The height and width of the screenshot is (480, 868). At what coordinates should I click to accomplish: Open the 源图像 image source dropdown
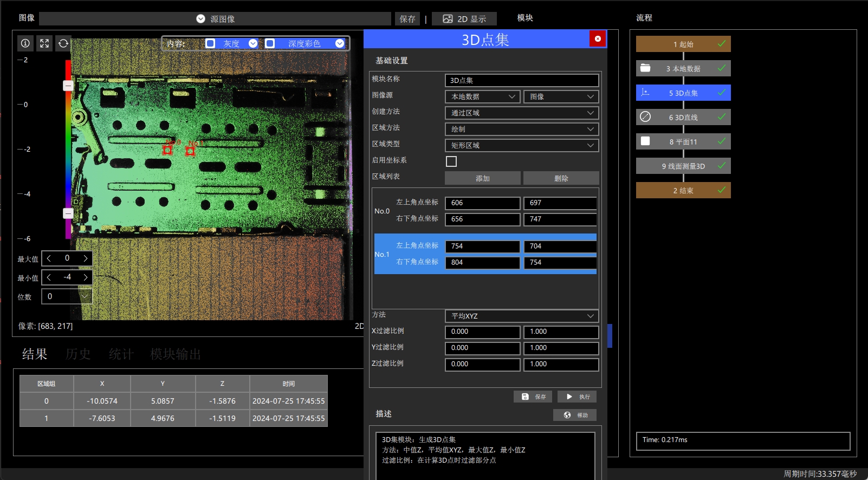(x=215, y=19)
